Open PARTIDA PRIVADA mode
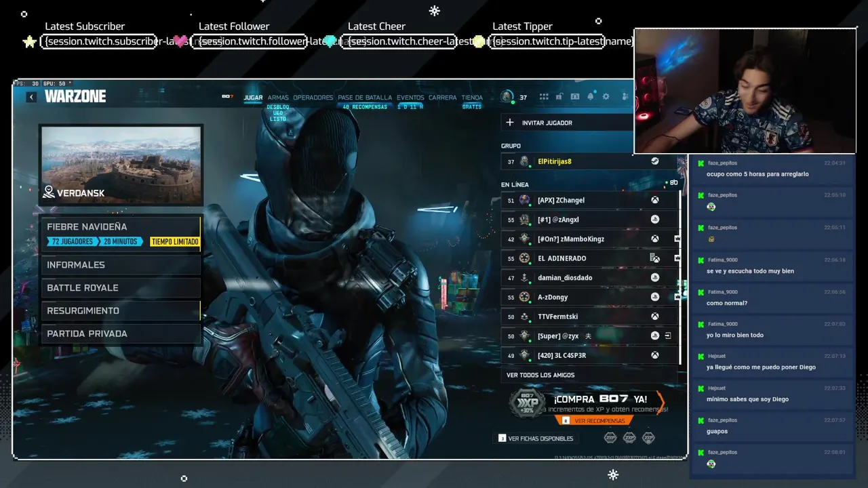This screenshot has width=868, height=488. 121,333
